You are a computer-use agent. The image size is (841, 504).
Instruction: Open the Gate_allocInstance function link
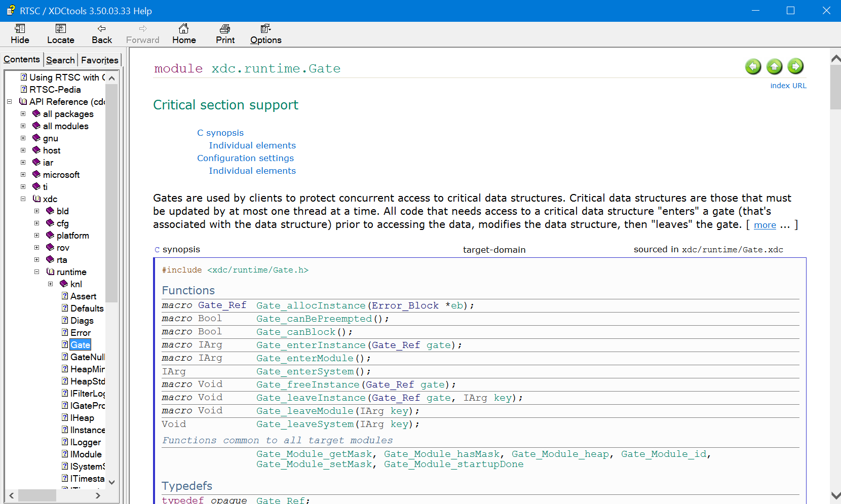pyautogui.click(x=311, y=305)
